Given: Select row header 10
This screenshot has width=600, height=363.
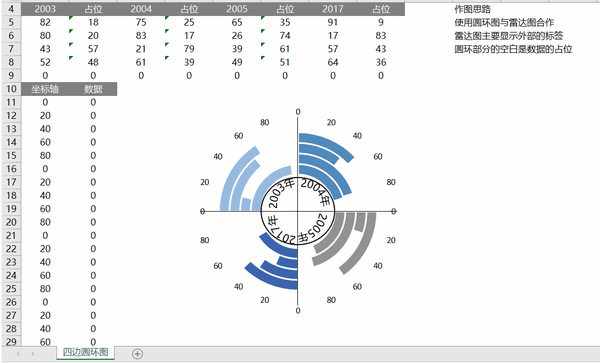Looking at the screenshot, I should click(x=11, y=89).
